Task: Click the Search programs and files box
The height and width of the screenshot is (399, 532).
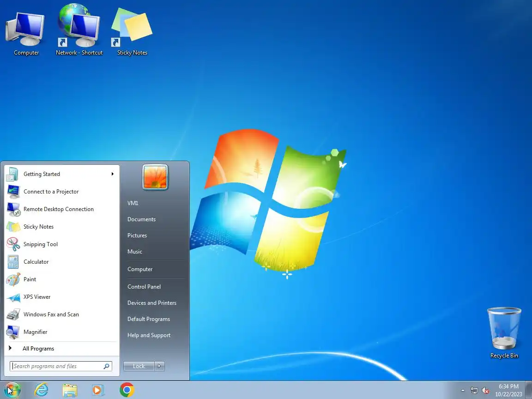Action: point(61,366)
